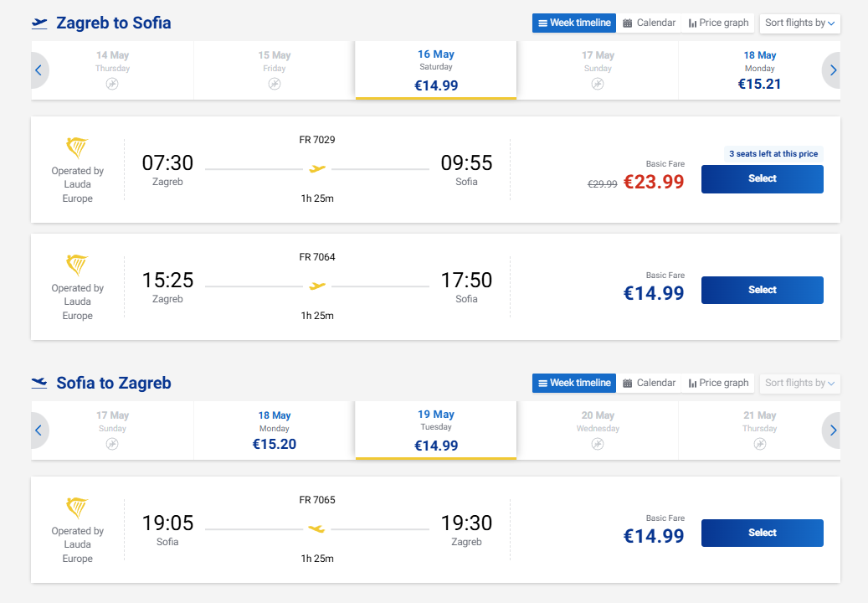
Task: Show Price graph for Zagreb to Sofia
Action: pos(718,23)
